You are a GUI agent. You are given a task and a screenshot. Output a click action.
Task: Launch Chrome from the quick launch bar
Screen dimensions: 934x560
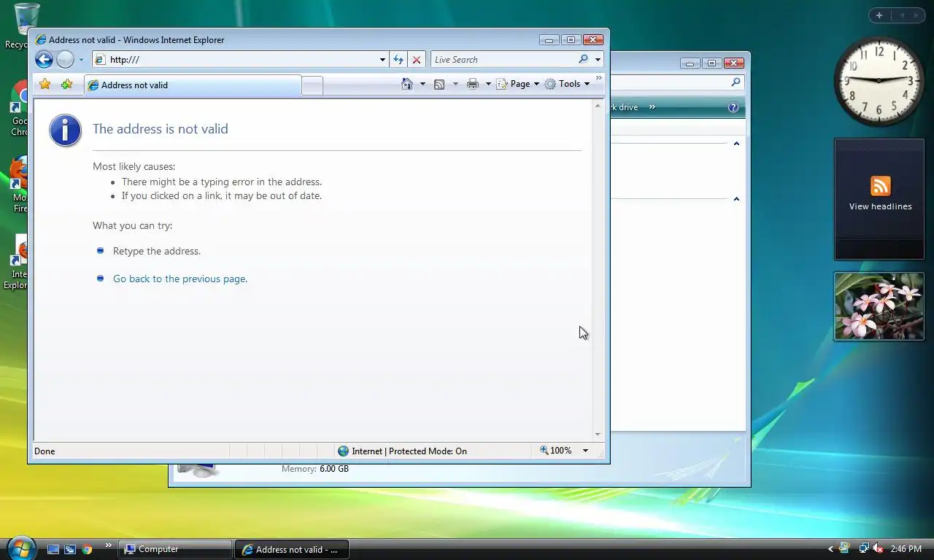coord(88,549)
